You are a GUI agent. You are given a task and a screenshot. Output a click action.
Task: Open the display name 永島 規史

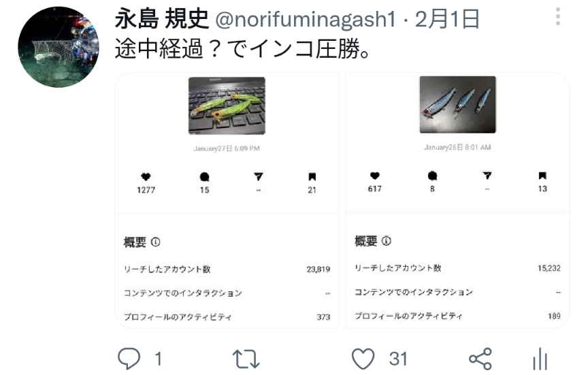[161, 18]
